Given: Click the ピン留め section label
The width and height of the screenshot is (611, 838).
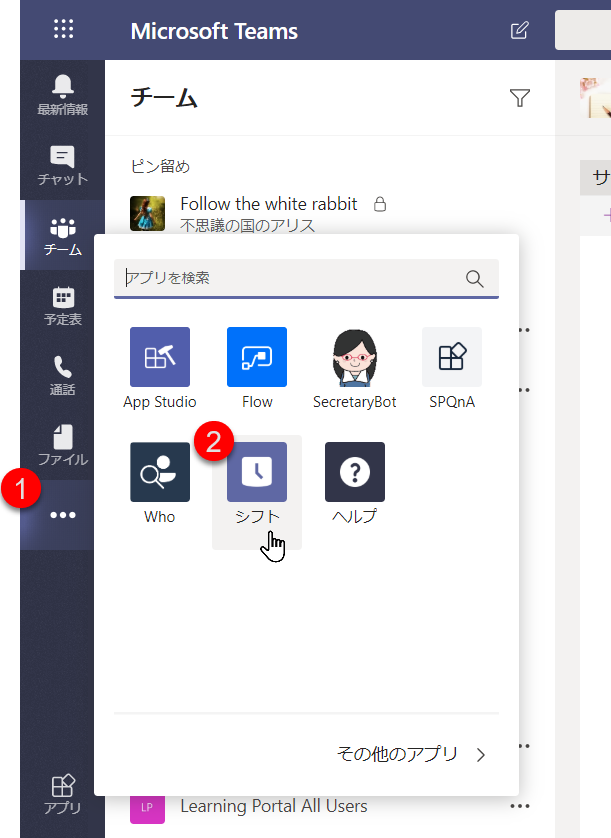Looking at the screenshot, I should [x=160, y=166].
